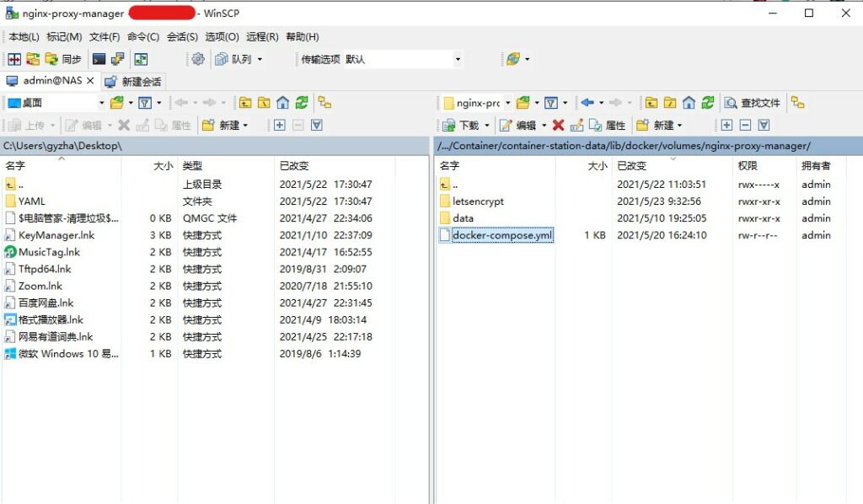863x504 pixels.
Task: Go to parent directory in remote panel
Action: pyautogui.click(x=651, y=103)
